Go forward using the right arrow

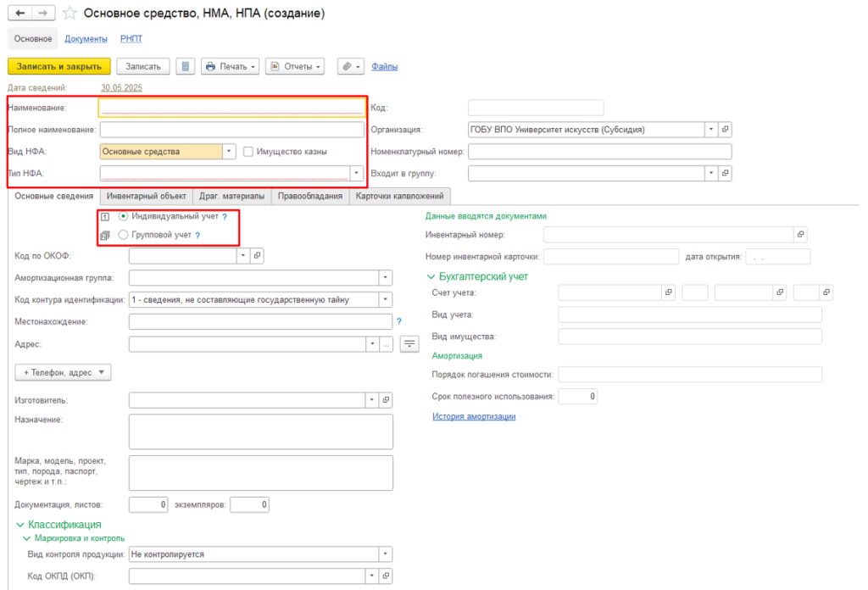(x=43, y=13)
